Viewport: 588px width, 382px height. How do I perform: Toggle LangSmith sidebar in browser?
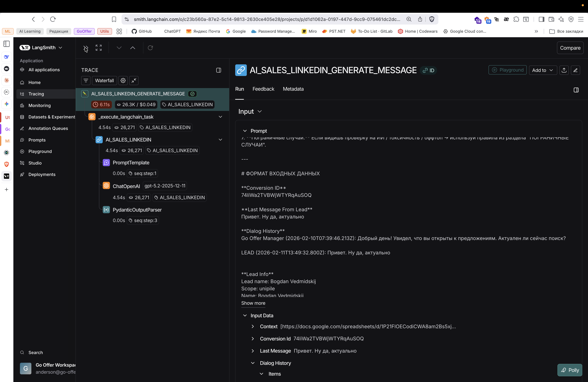pos(7,44)
